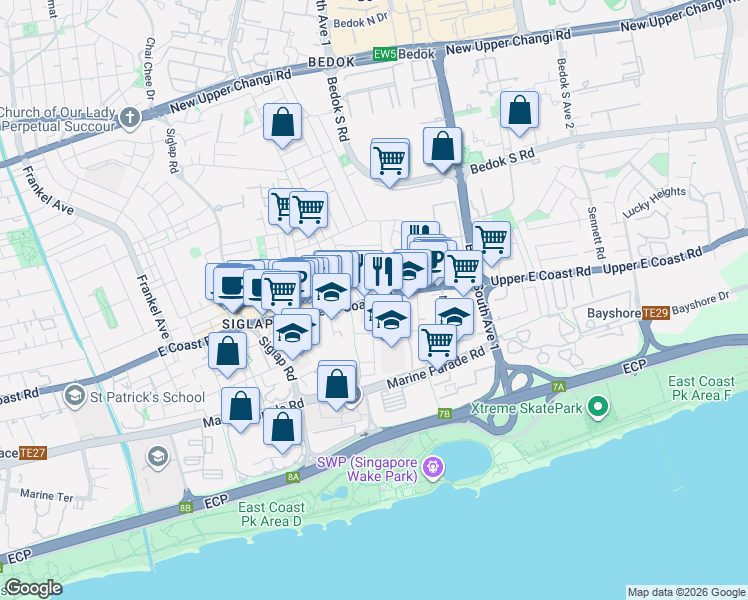748x600 pixels.
Task: Select the East Coast Pk Area D label
Action: point(271,514)
